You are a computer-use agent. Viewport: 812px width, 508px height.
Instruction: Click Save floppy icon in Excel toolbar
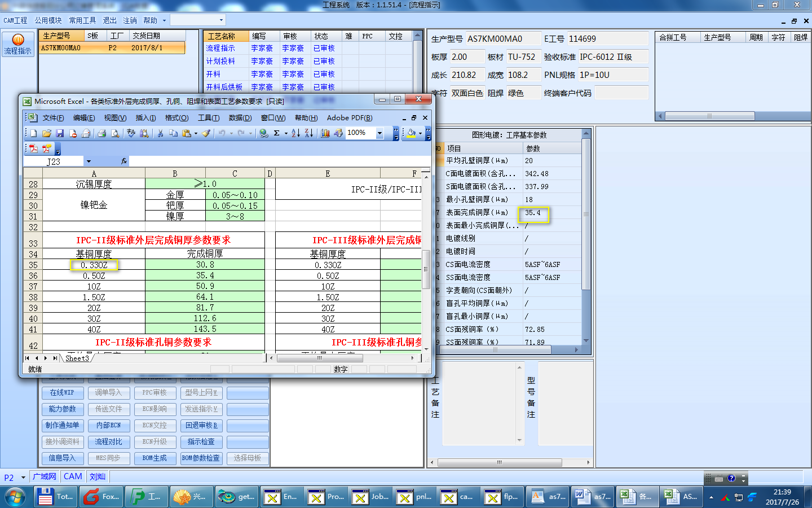60,133
